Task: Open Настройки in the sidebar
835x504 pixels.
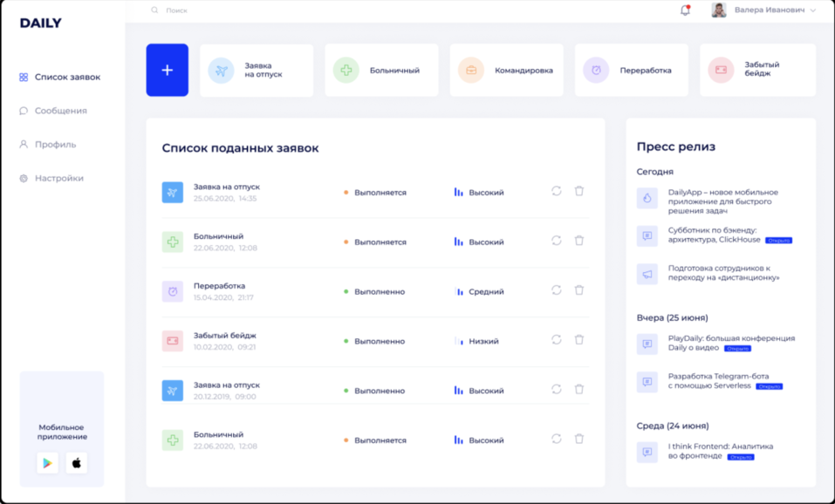Action: [58, 178]
